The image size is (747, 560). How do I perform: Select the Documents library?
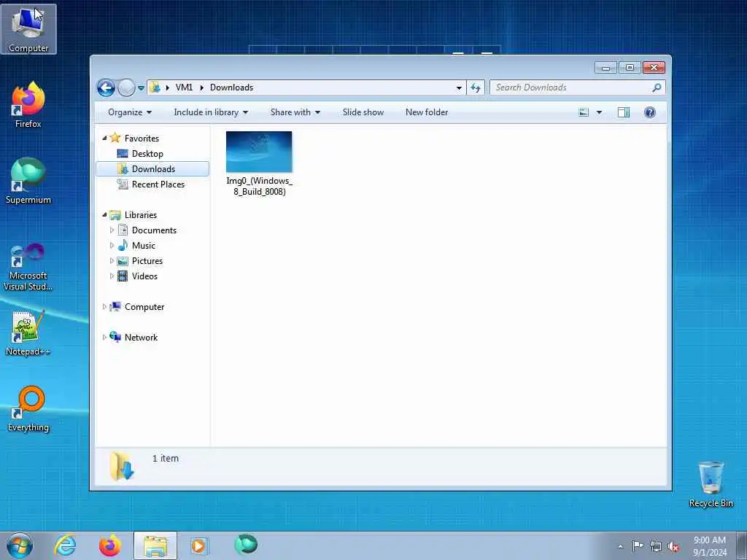point(154,230)
